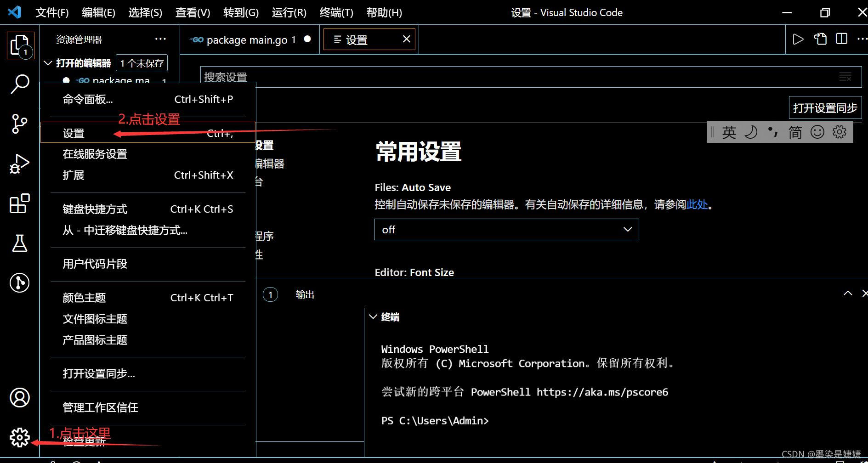This screenshot has width=868, height=463.
Task: Select 扩展 menu entry
Action: coord(148,175)
